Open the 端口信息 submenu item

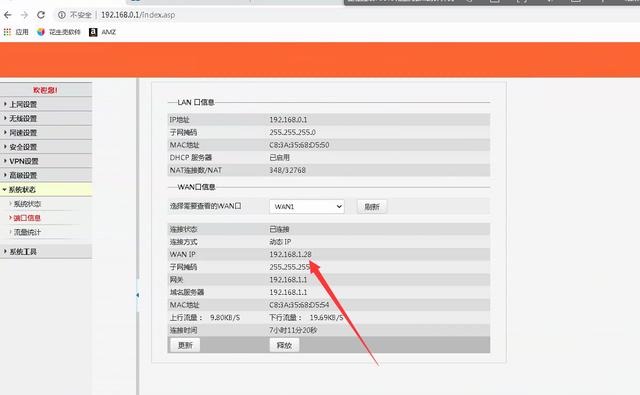(27, 218)
